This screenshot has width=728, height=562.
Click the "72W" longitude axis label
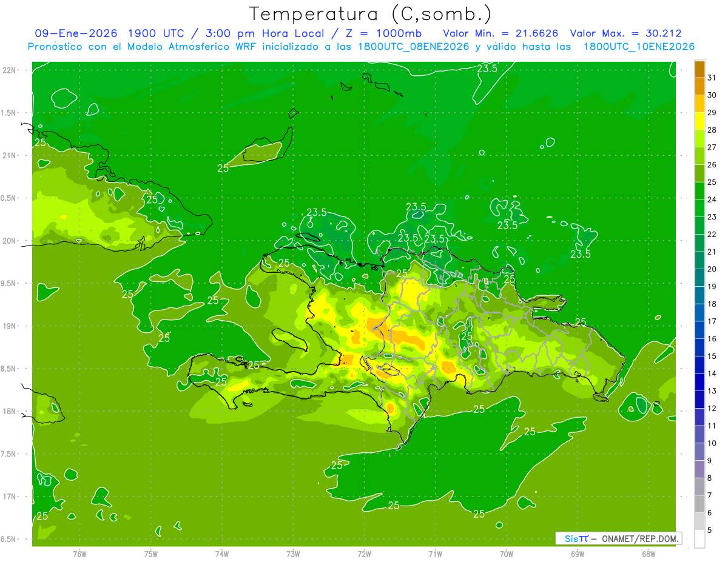pos(365,554)
